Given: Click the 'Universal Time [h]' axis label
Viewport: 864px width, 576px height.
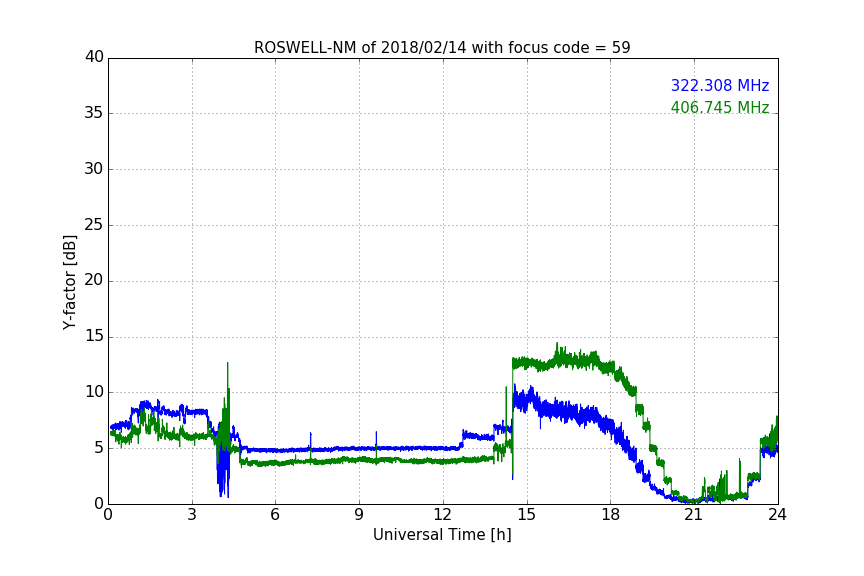Looking at the screenshot, I should tap(442, 535).
